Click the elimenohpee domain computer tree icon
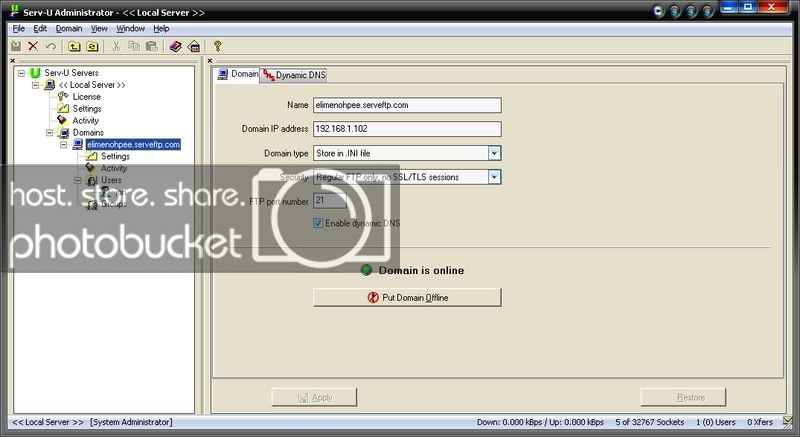800x437 pixels. [78, 144]
